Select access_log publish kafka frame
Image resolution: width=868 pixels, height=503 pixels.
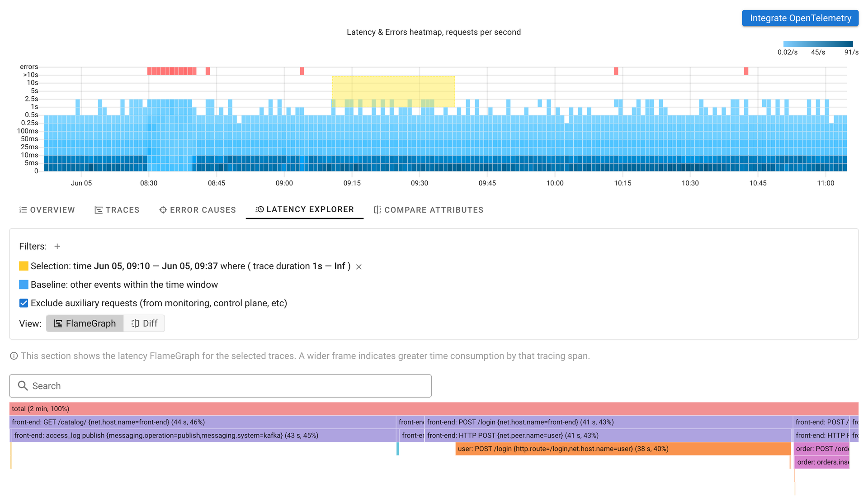(203, 436)
